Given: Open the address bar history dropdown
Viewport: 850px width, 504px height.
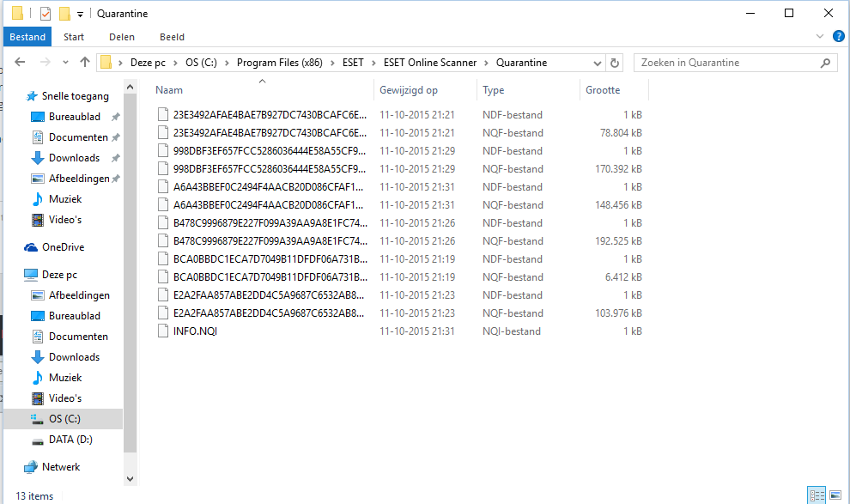Looking at the screenshot, I should click(x=598, y=63).
